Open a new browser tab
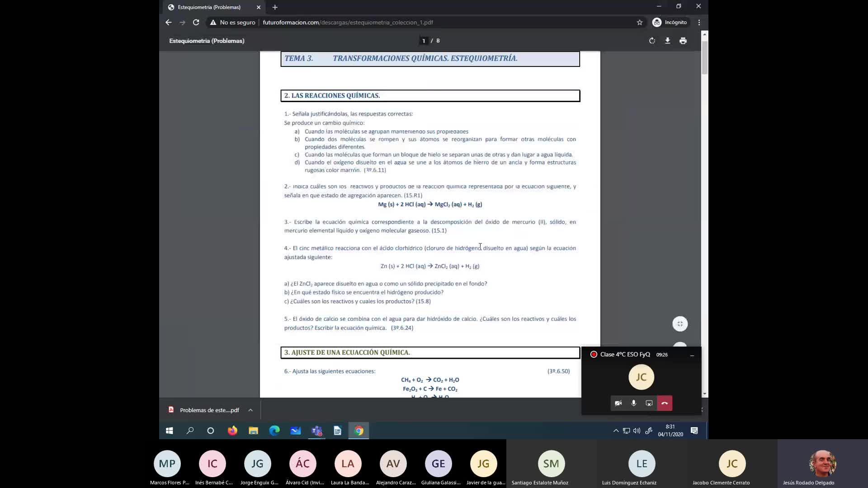This screenshot has width=868, height=488. (275, 7)
